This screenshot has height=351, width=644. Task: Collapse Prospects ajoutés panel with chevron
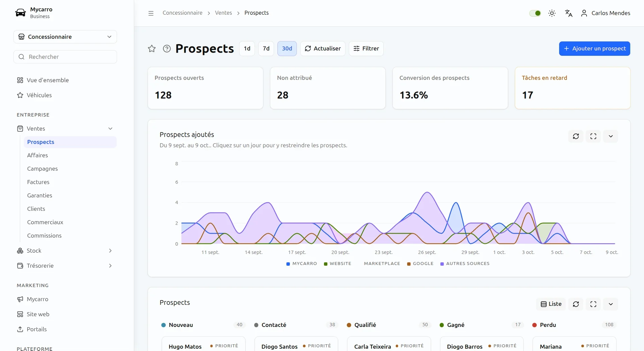pyautogui.click(x=610, y=136)
